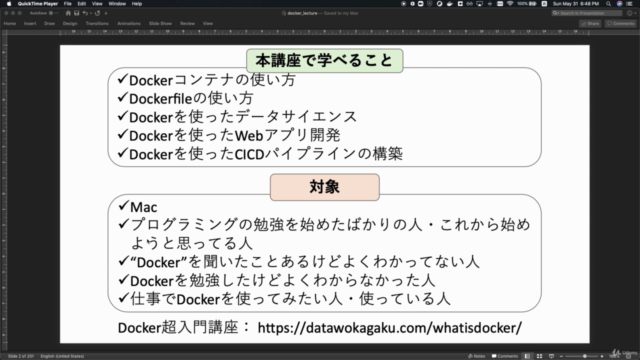Click the Dockerを勉強したけど bullet line
Image resolution: width=640 pixels, height=360 pixels.
click(x=276, y=281)
